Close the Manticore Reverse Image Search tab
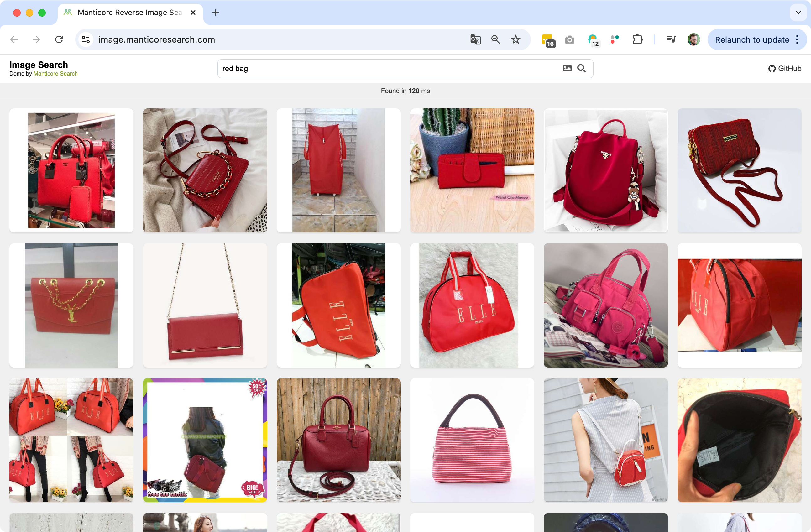 (193, 13)
